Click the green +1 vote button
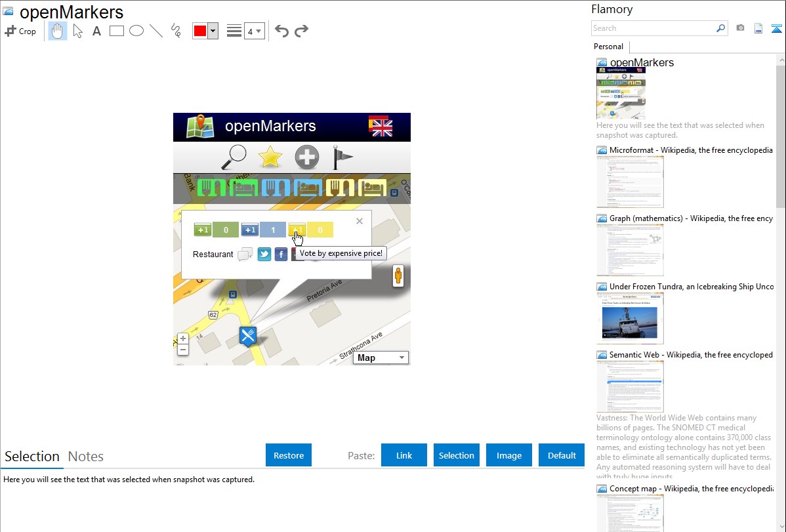The width and height of the screenshot is (786, 532). pyautogui.click(x=203, y=230)
